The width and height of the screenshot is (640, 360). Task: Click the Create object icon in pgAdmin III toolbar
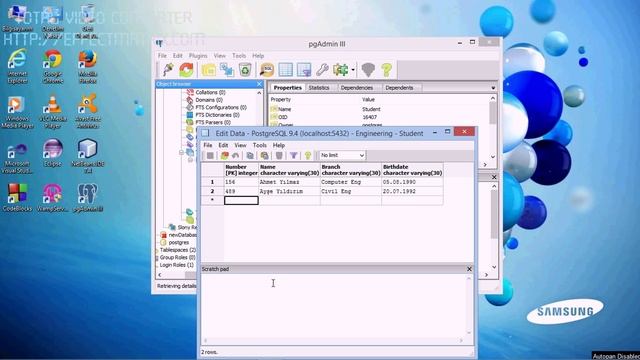coord(227,70)
